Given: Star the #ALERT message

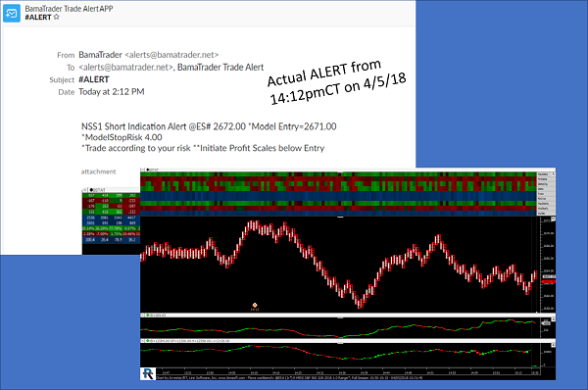Looking at the screenshot, I should (57, 17).
